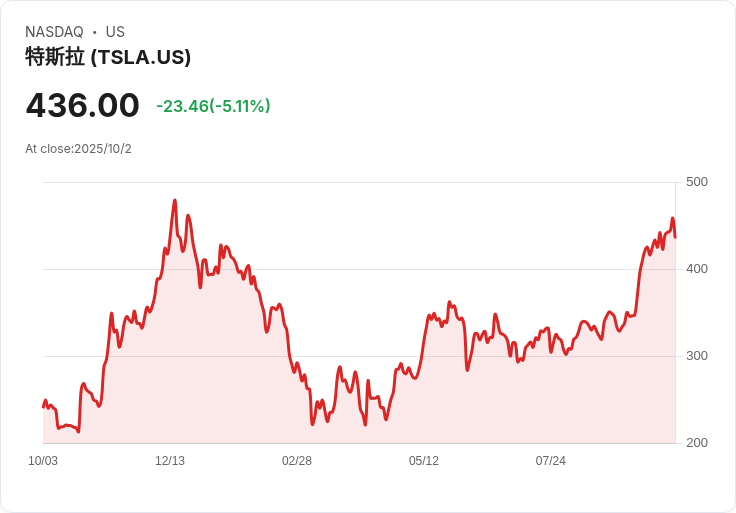Click the rightmost end of the price line
Screen dimensions: 736x513
pyautogui.click(x=675, y=237)
